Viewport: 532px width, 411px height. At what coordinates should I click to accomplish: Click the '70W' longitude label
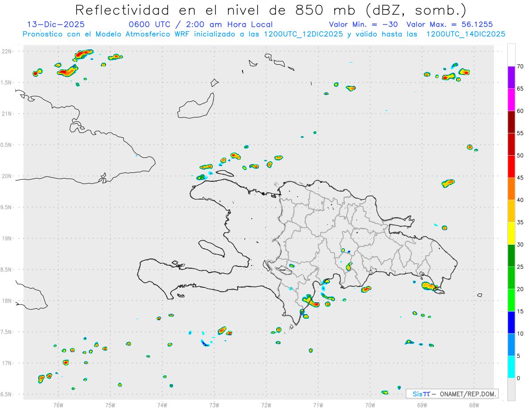[370, 405]
